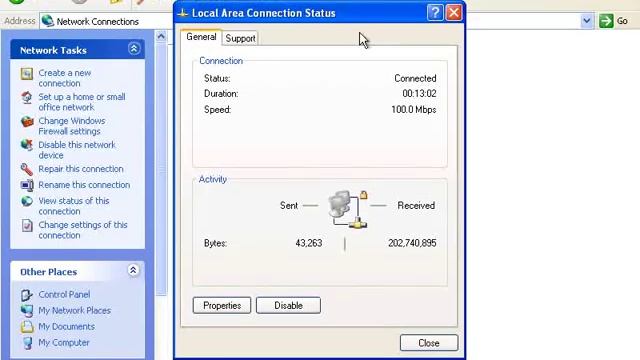Click the Windows Firewall settings icon
The height and width of the screenshot is (360, 640).
(27, 121)
